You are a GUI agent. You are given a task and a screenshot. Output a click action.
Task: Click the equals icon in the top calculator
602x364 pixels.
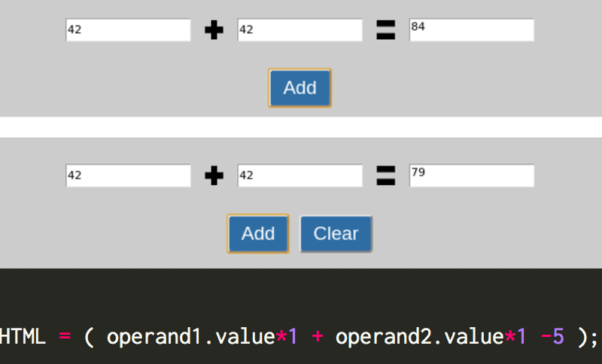[x=386, y=31]
